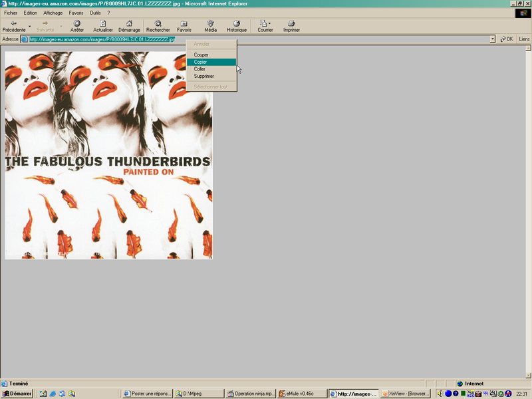Expand the address bar dropdown list
The height and width of the screenshot is (399, 532).
click(493, 39)
